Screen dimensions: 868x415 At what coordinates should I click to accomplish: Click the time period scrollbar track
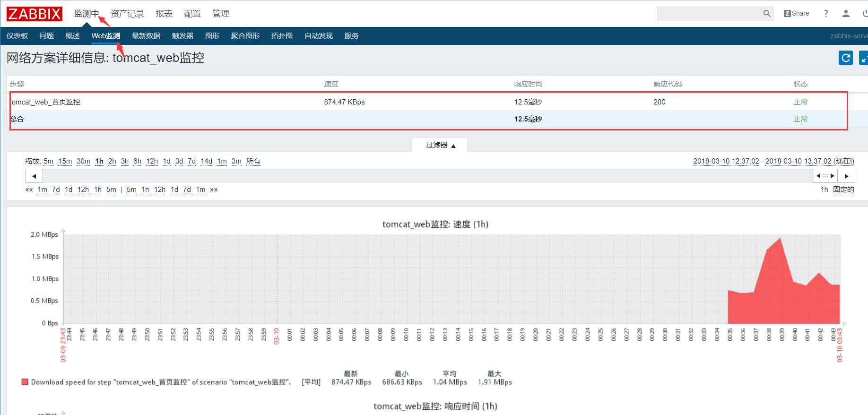coord(428,176)
